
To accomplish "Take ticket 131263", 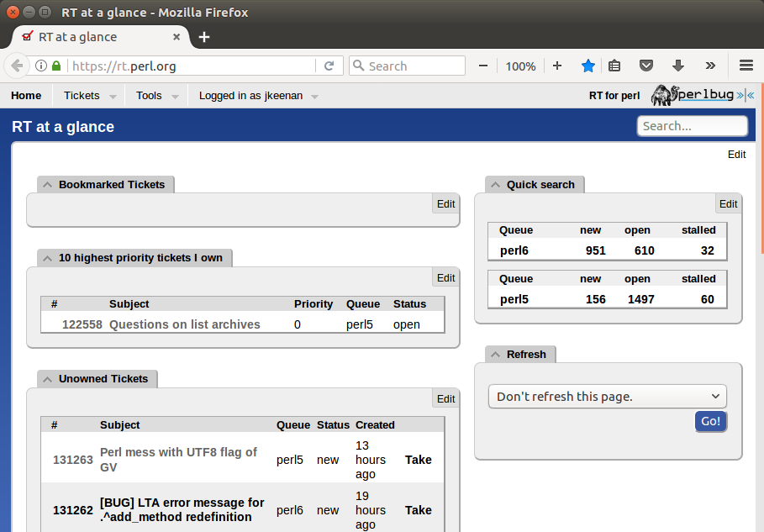I will tap(418, 460).
